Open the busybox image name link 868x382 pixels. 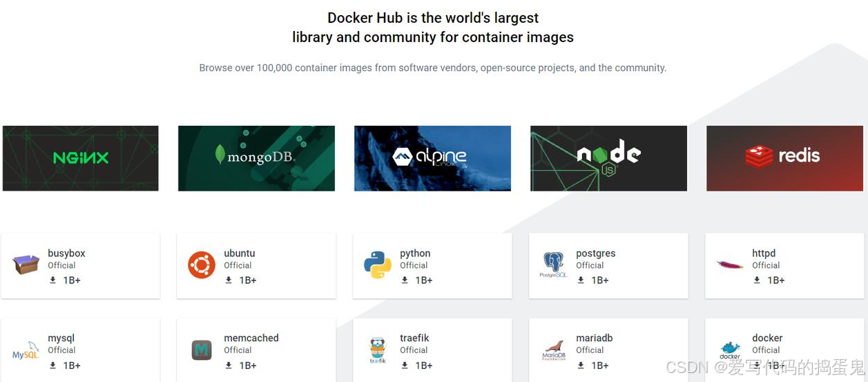[x=66, y=254]
